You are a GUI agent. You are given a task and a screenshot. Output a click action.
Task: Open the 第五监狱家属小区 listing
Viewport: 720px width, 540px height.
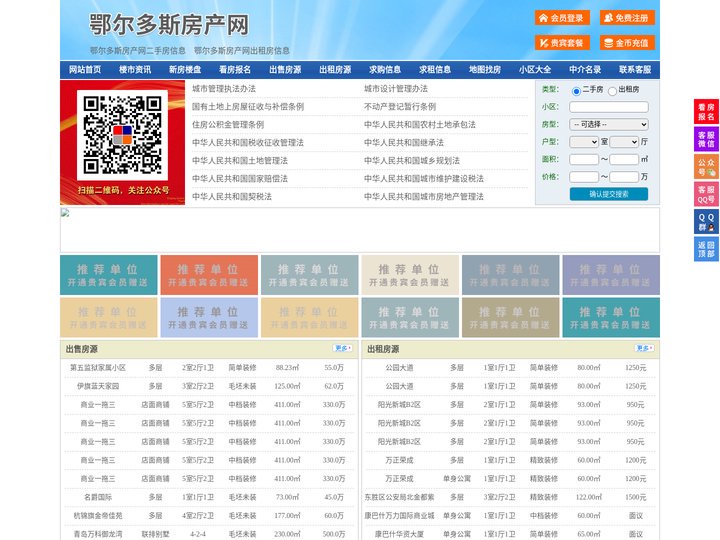point(98,368)
